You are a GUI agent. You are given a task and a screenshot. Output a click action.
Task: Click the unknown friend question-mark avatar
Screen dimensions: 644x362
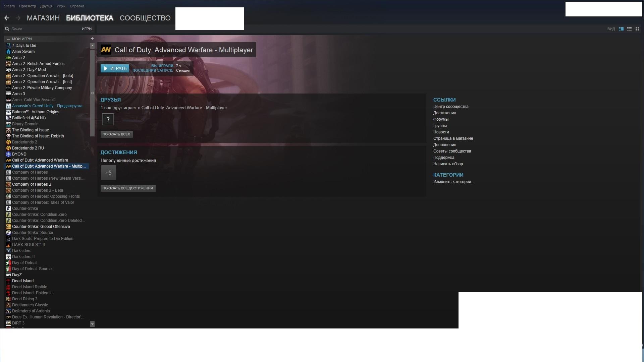(x=108, y=119)
